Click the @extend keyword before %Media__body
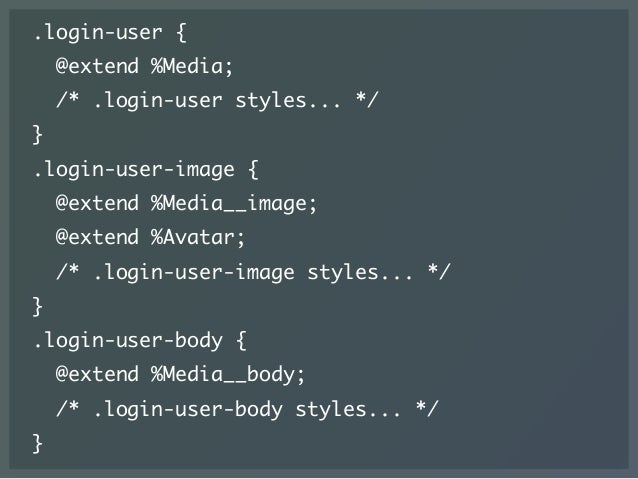Screen dimensions: 638x479 [97, 374]
